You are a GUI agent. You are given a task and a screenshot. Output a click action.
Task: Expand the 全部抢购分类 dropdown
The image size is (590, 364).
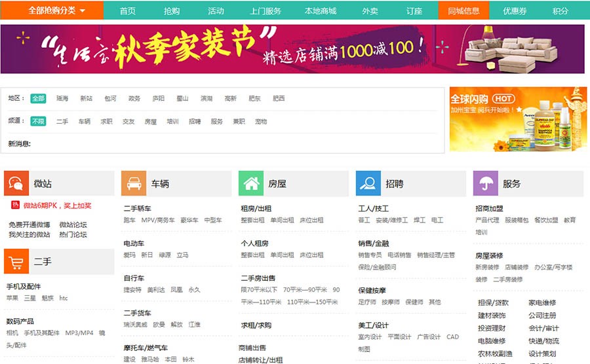(x=56, y=10)
